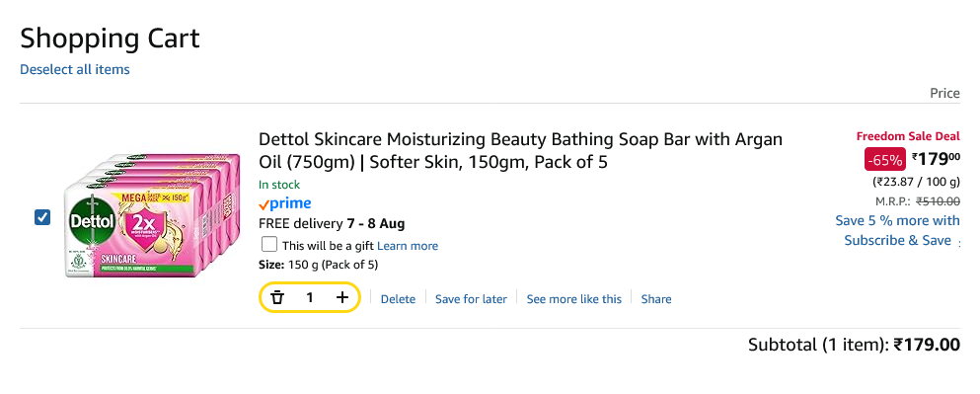Uncheck the Dettol soap item checkbox
980x394 pixels.
[x=42, y=217]
